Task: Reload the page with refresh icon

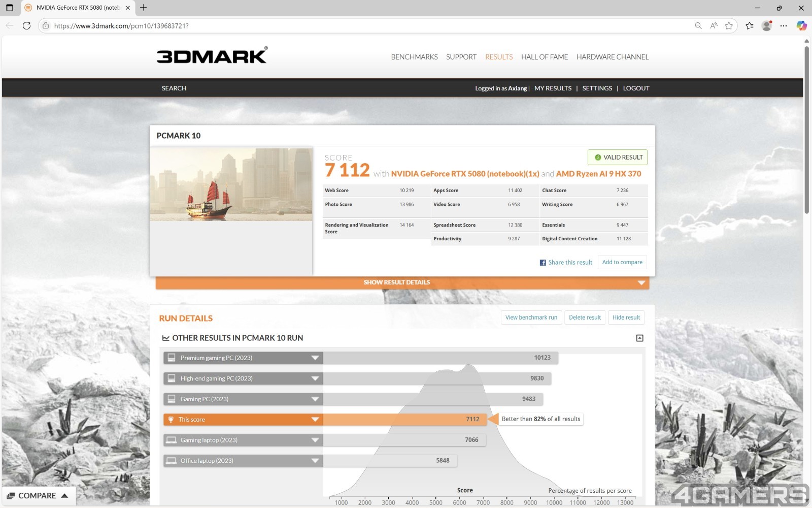Action: tap(27, 26)
